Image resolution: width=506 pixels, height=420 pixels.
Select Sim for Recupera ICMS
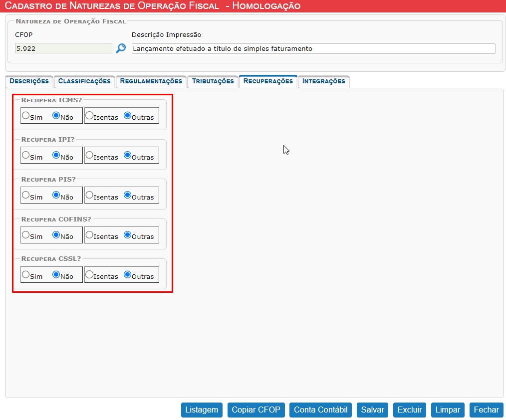tap(26, 116)
